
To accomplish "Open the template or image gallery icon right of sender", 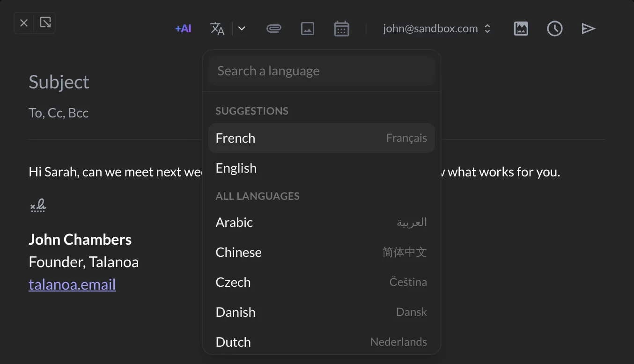I will pyautogui.click(x=521, y=29).
